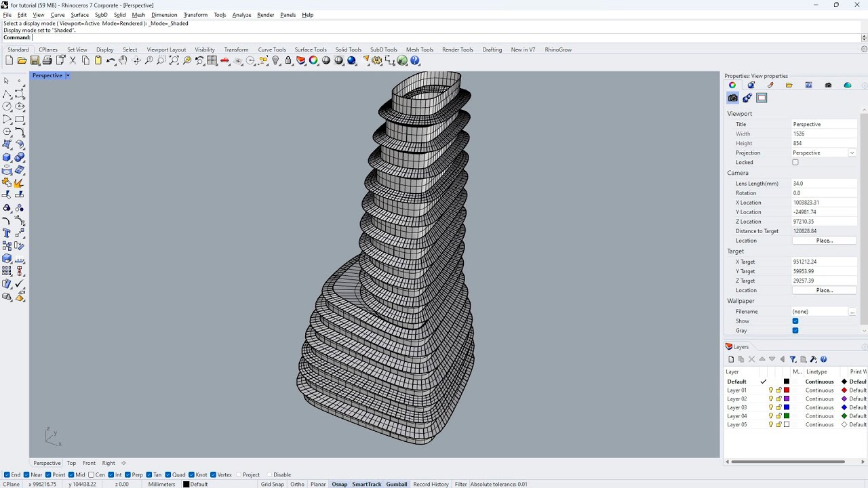This screenshot has width=868, height=488.
Task: Click the Camera Location Place button
Action: (824, 241)
